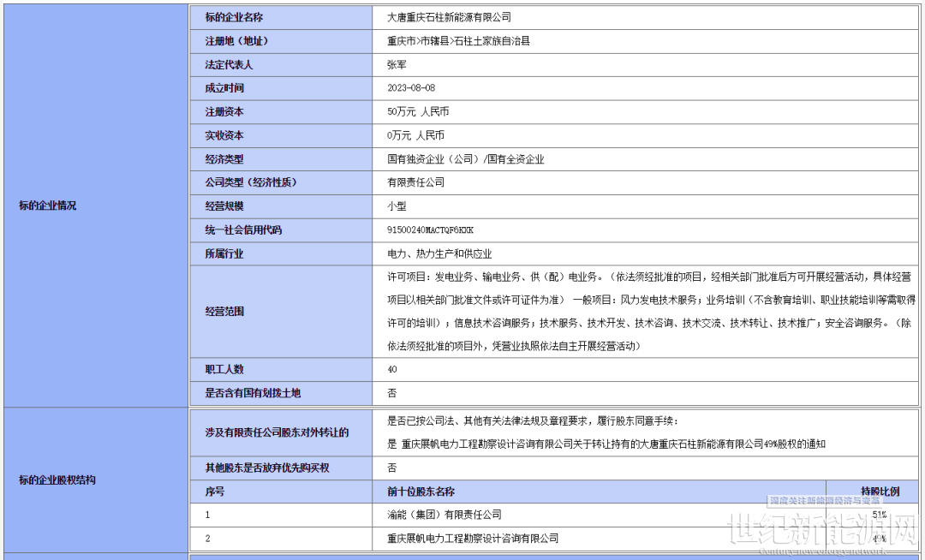Select the 标的企业名称 label cell
Image resolution: width=925 pixels, height=560 pixels.
(234, 17)
